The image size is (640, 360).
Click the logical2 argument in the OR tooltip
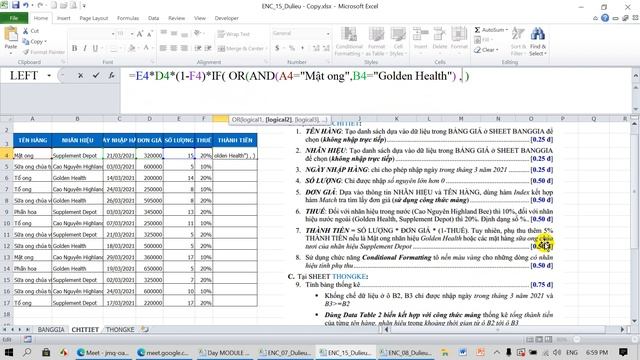(279, 120)
